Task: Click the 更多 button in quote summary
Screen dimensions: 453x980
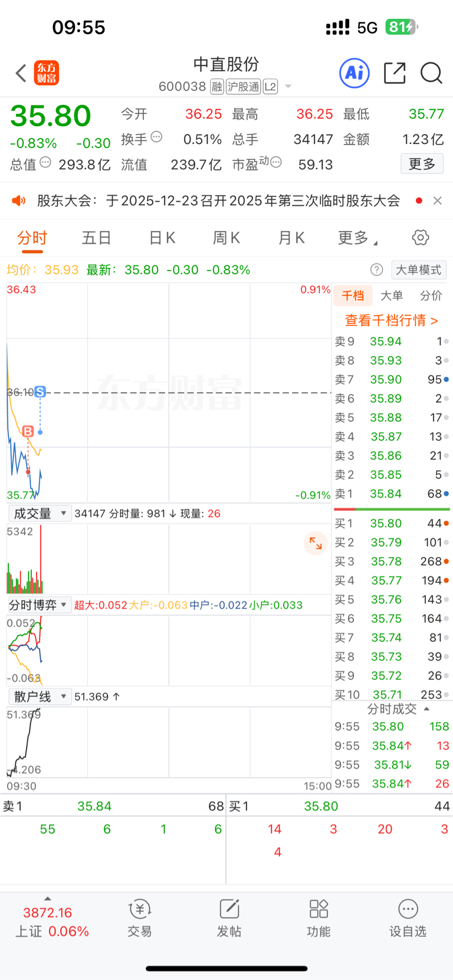Action: tap(422, 164)
